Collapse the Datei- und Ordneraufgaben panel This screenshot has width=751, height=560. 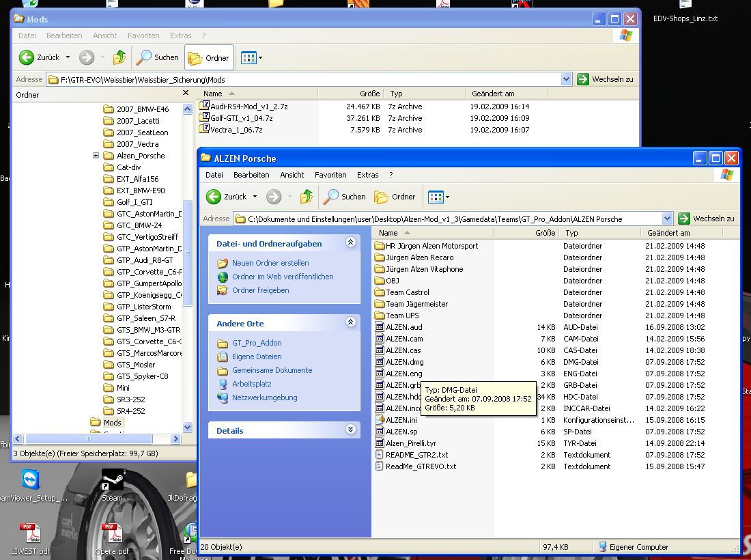pos(350,242)
